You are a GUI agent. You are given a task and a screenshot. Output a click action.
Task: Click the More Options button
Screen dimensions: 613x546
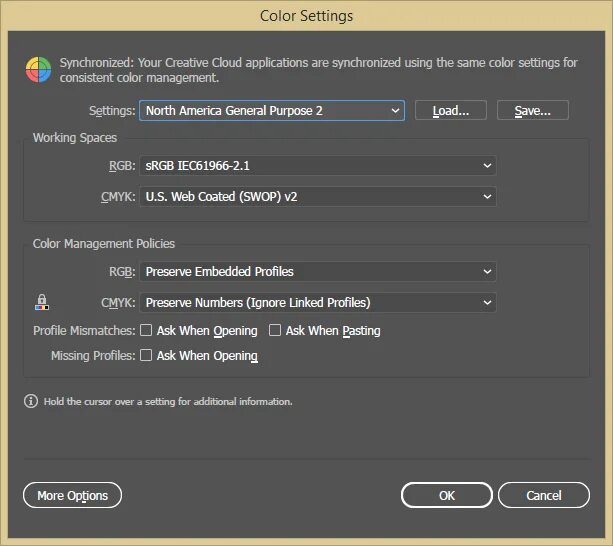[x=72, y=495]
